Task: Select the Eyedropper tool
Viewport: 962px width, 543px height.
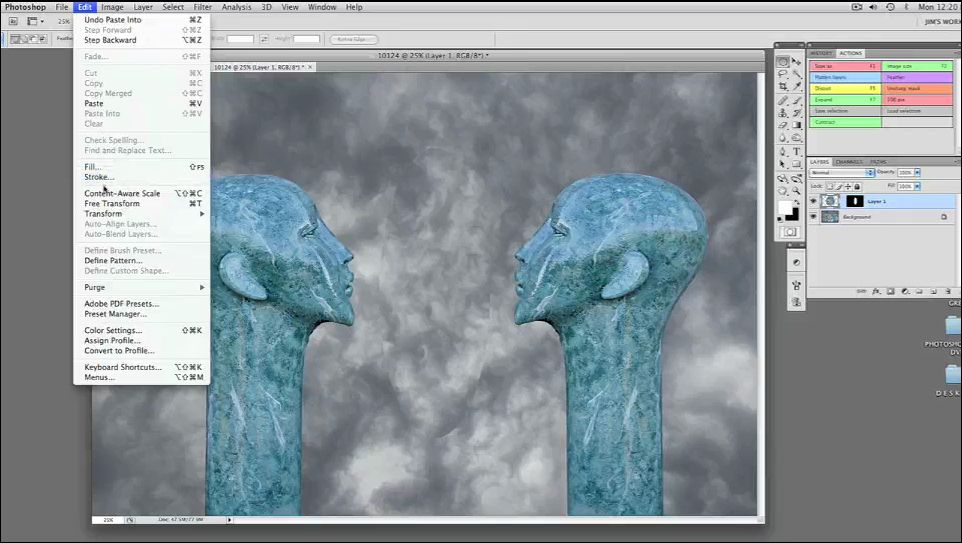Action: click(797, 87)
